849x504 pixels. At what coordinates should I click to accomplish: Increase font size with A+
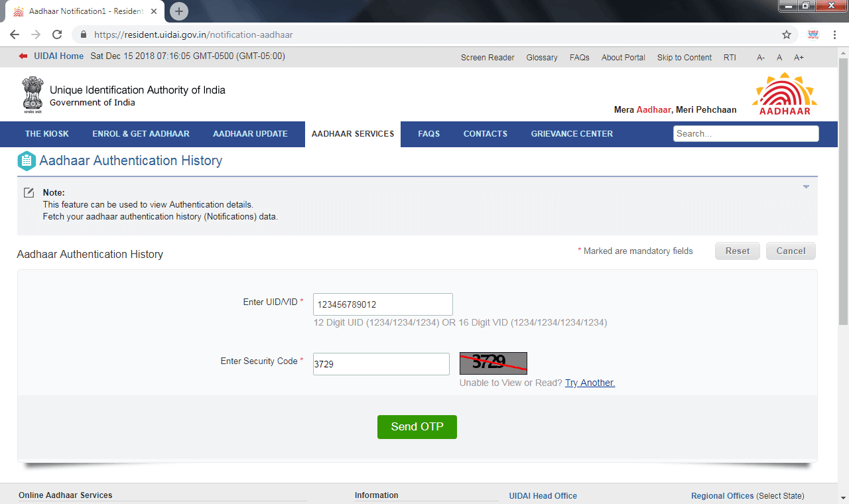click(799, 58)
